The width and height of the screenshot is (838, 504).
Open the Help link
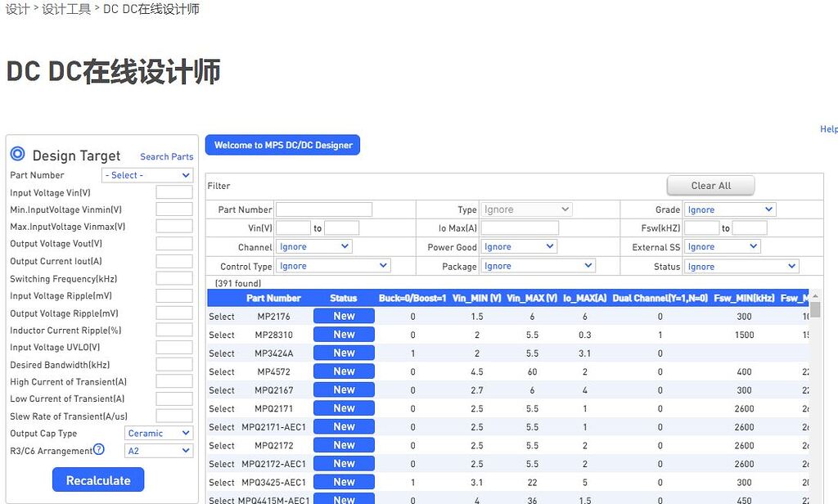(x=828, y=128)
